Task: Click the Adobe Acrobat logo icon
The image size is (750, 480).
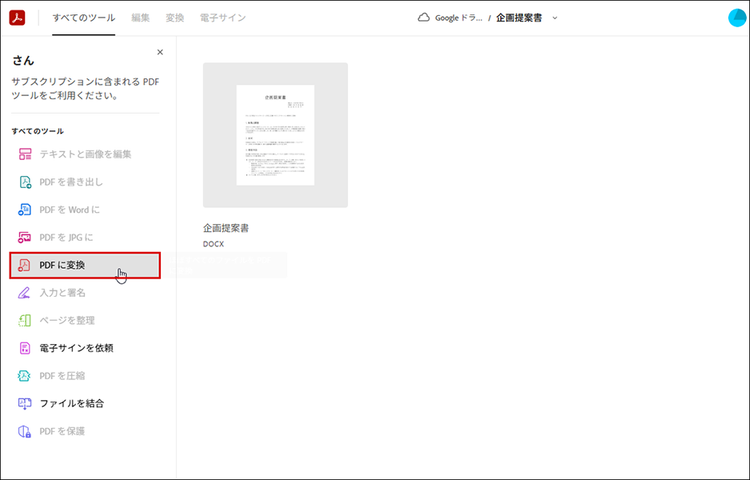Action: click(17, 17)
